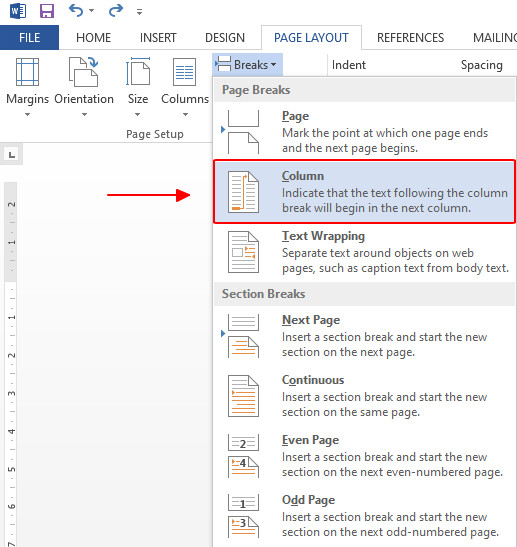Click the vertical ruler

[11, 363]
